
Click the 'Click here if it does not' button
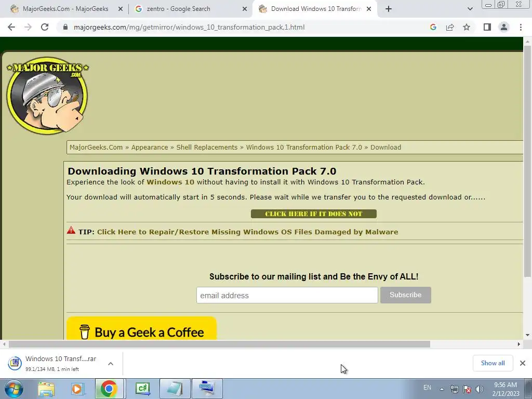coord(313,214)
